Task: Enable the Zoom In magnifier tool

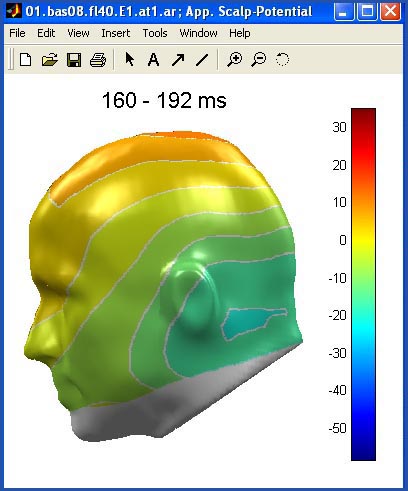Action: (235, 60)
